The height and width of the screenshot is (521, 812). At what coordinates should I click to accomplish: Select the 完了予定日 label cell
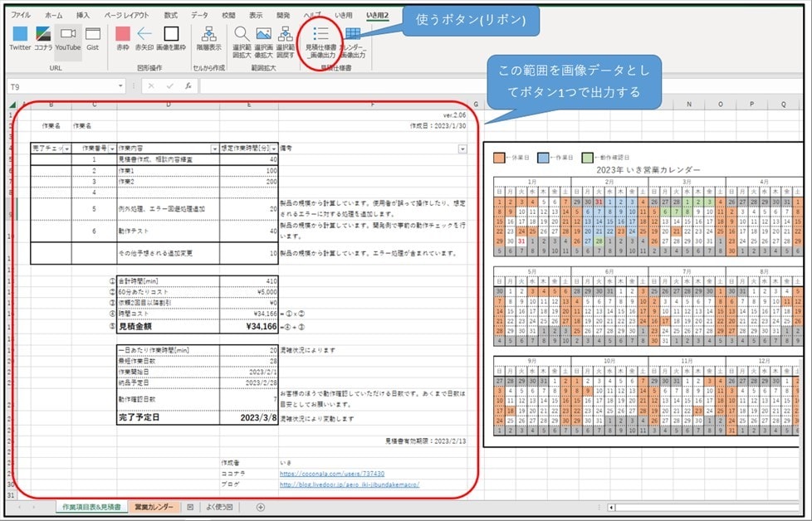(169, 417)
